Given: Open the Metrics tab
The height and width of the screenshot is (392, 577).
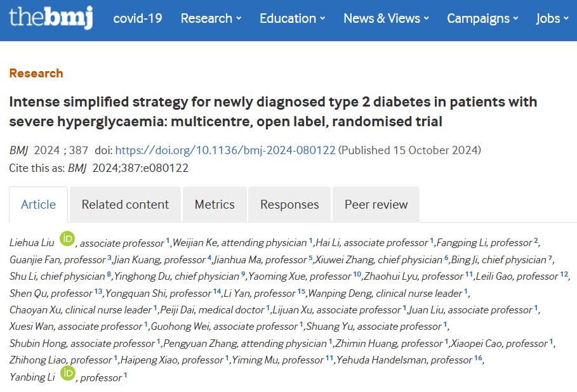Looking at the screenshot, I should (x=215, y=204).
